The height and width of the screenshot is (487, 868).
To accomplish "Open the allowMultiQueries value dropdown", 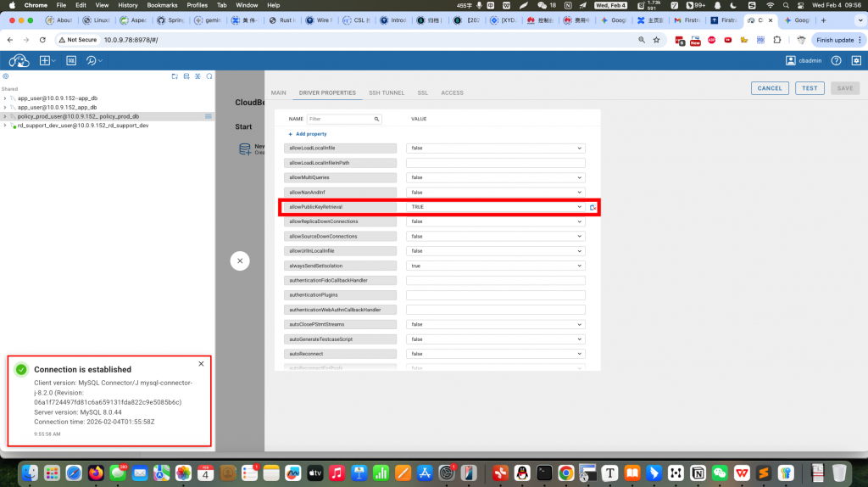I will [580, 177].
